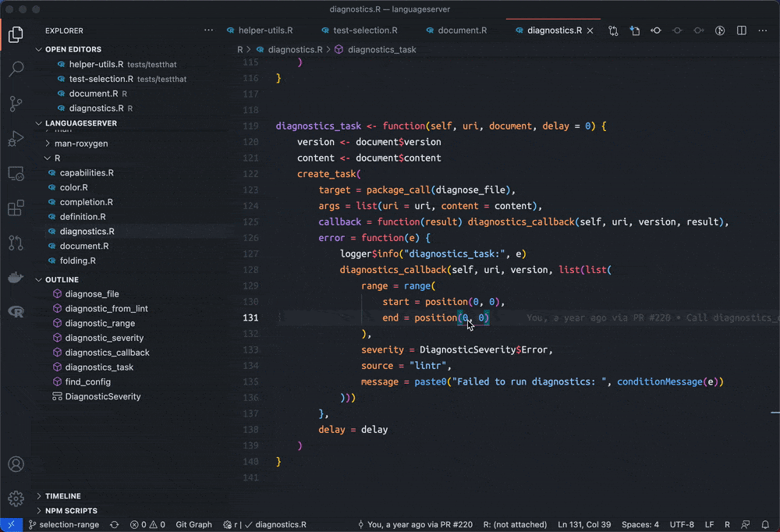Open the Extensions view icon
This screenshot has height=532, width=780.
pyautogui.click(x=16, y=208)
